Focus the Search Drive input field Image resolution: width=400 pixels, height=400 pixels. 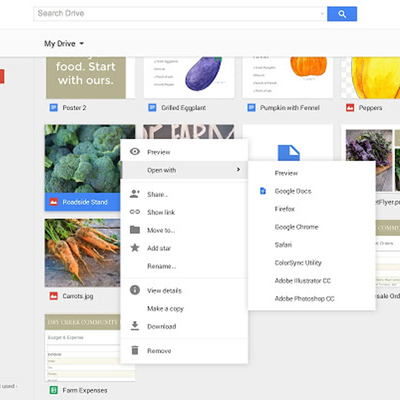click(180, 14)
